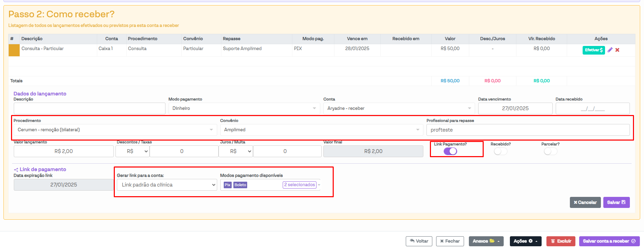Screen dimensions: 644x248
Task: Open the Ações gear menu
Action: 525,241
